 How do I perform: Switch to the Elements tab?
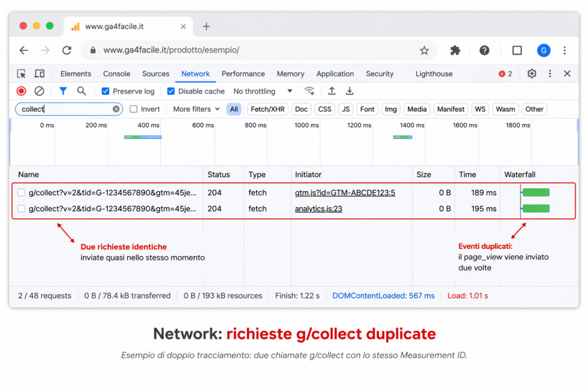tap(76, 74)
